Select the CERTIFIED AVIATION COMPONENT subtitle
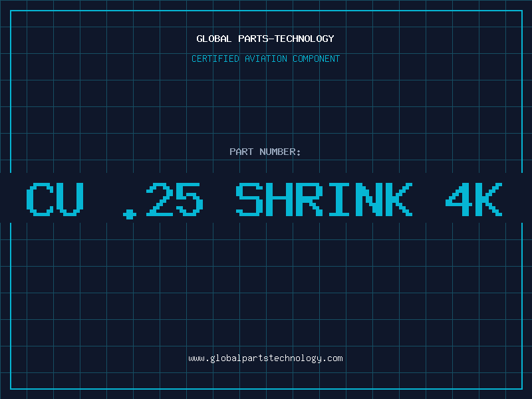 point(265,59)
